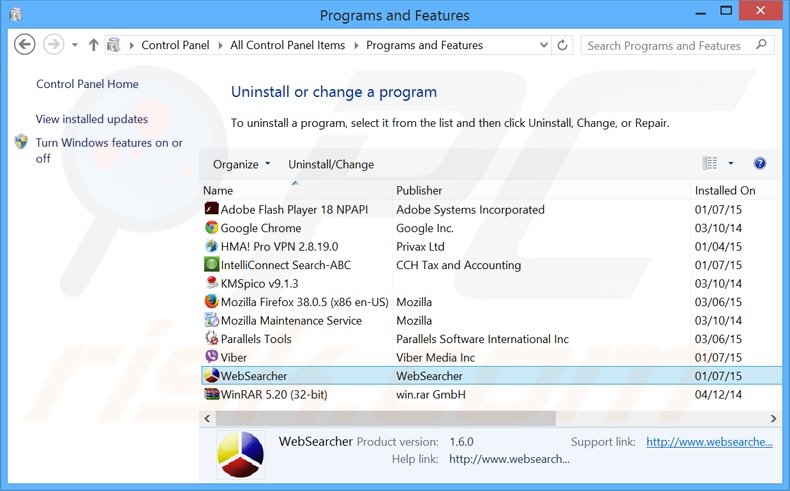The image size is (790, 491).
Task: Expand the address bar history dropdown
Action: [x=544, y=45]
